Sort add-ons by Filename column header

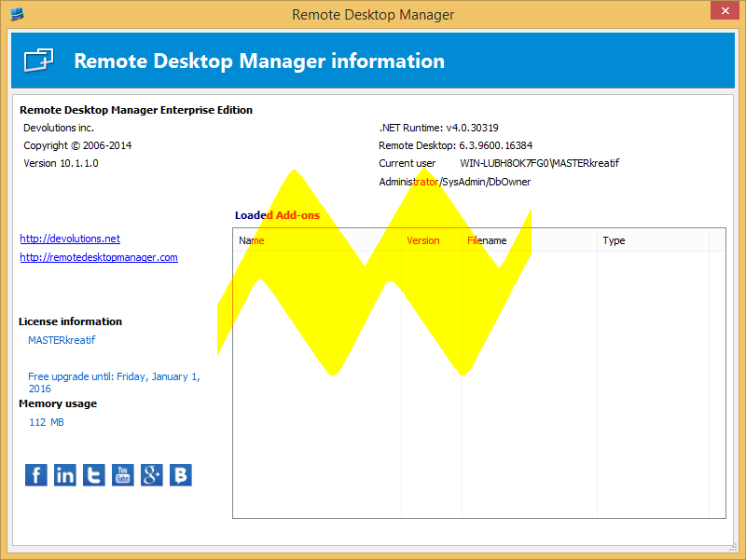coord(529,240)
